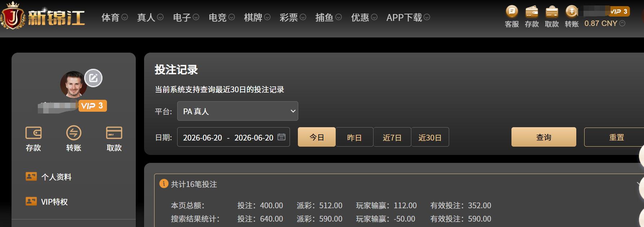
Task: Expand the 彩票 dropdown chevron
Action: (x=303, y=17)
